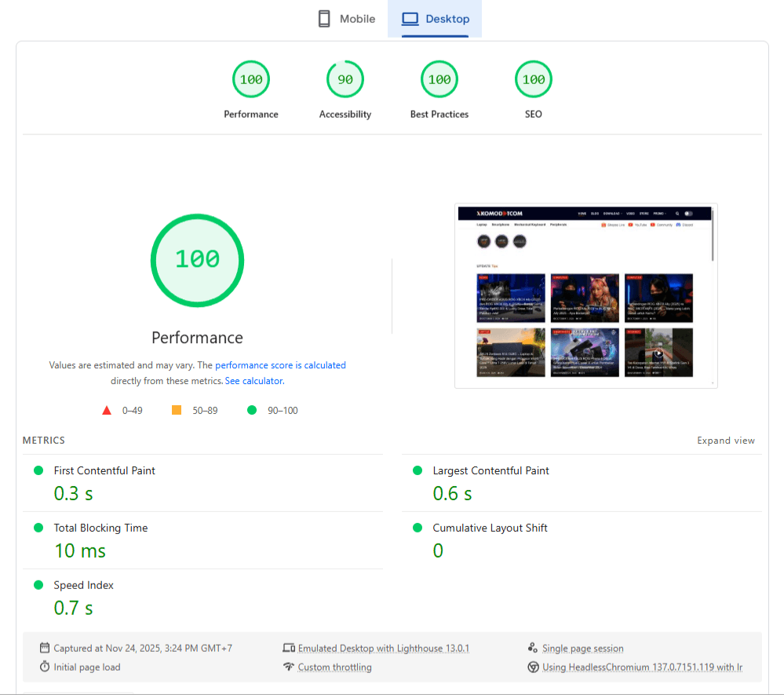Click the Chrome icon beside HeadlessChromium
The height and width of the screenshot is (695, 784).
pos(533,668)
